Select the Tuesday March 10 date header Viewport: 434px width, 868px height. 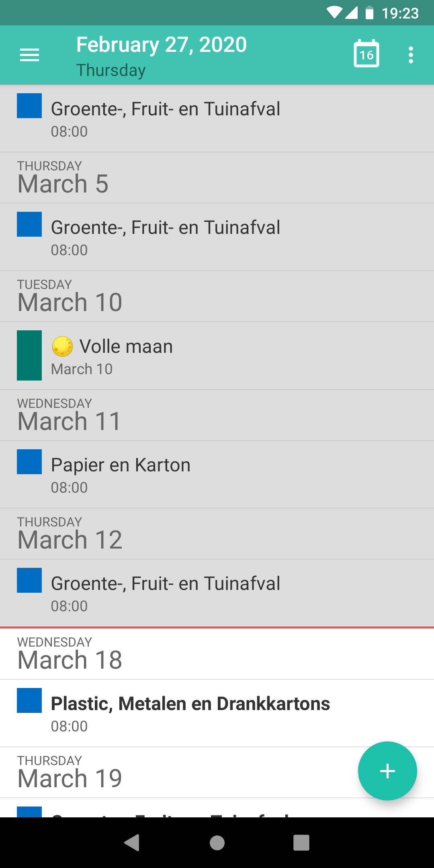click(70, 296)
